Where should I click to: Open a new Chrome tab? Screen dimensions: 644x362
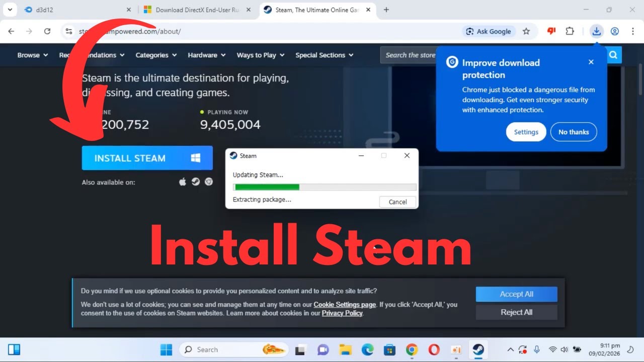click(386, 10)
